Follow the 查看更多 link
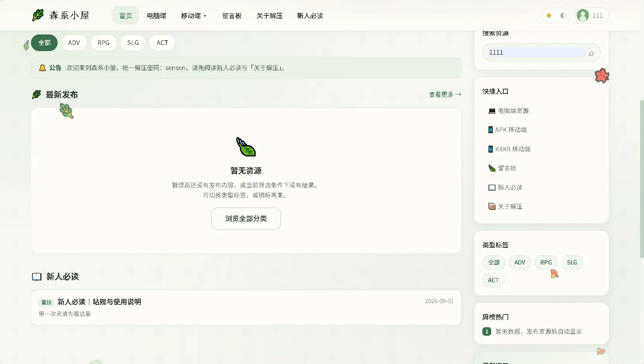The width and height of the screenshot is (644, 364). click(445, 94)
